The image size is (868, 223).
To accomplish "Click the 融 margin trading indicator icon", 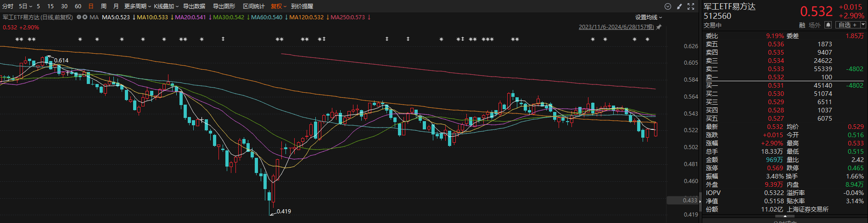I will (802, 25).
